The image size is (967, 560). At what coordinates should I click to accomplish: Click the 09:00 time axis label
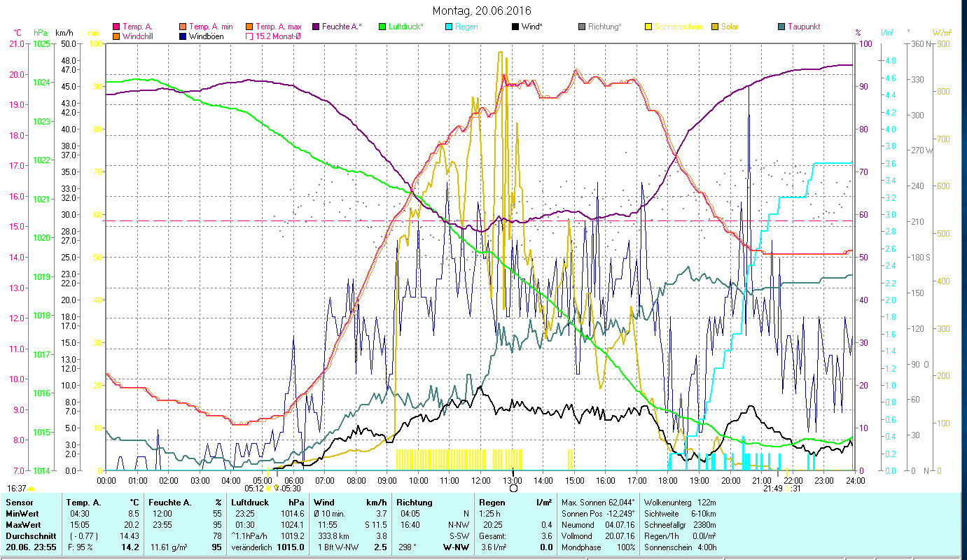[387, 481]
